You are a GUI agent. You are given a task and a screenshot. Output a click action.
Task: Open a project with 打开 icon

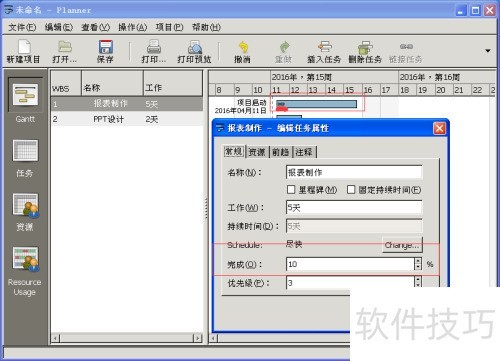point(65,51)
